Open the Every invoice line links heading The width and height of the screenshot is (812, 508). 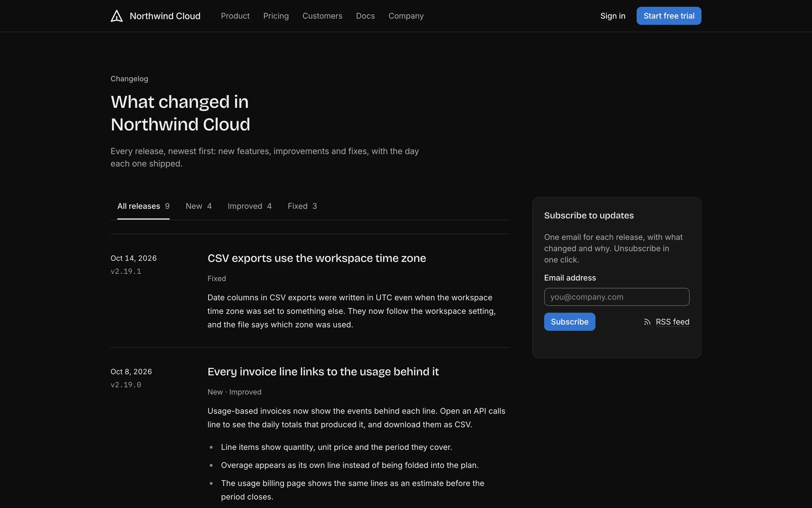pos(323,372)
